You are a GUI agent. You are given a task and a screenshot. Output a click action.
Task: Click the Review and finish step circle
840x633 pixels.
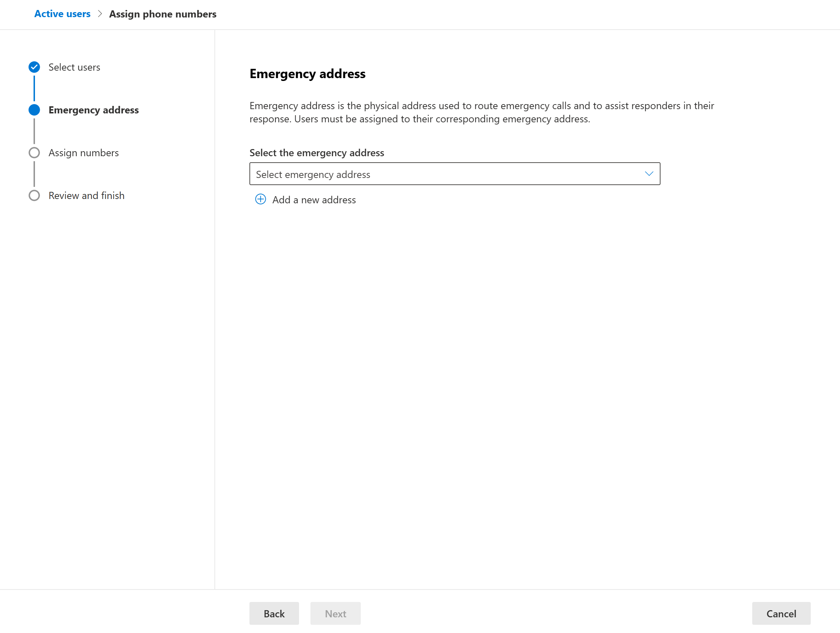click(x=34, y=196)
